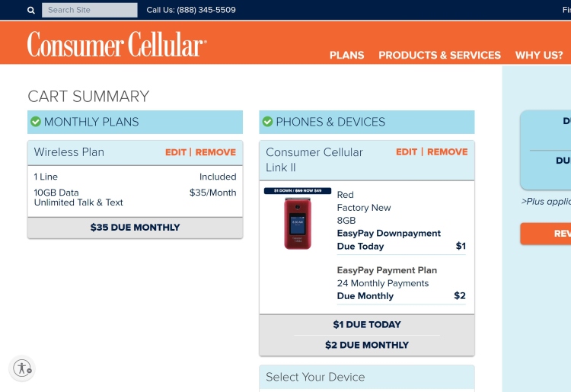Open the Plans menu
This screenshot has width=571, height=392.
pos(346,56)
